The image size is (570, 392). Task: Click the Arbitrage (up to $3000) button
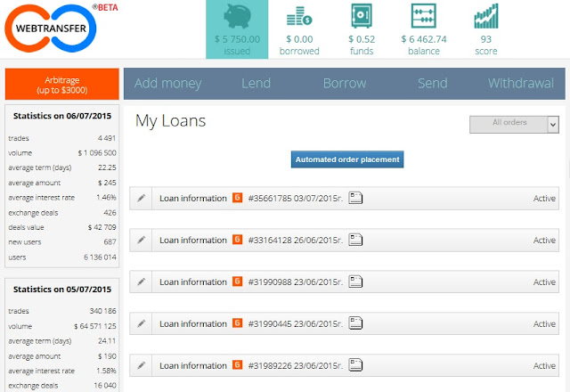(x=62, y=84)
